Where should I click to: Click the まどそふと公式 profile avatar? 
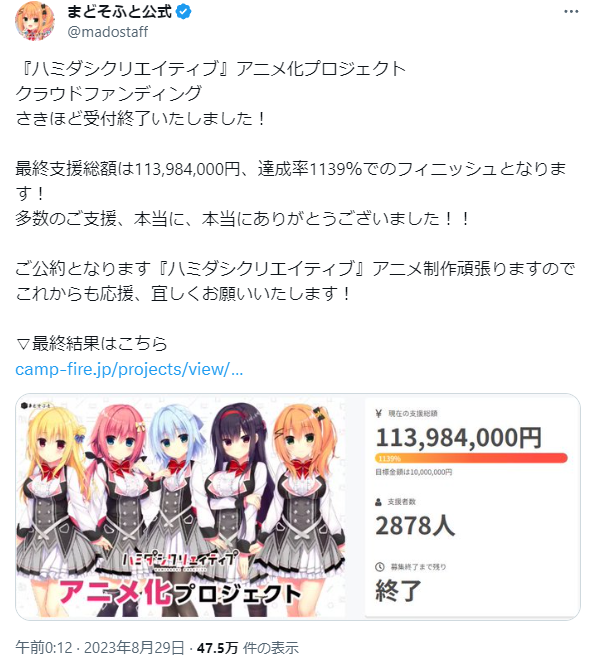(35, 21)
